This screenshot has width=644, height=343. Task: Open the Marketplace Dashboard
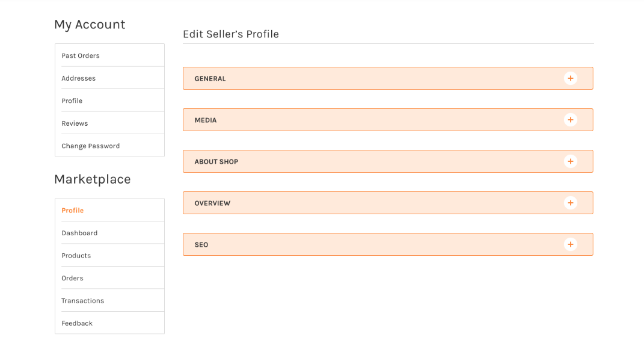tap(79, 233)
